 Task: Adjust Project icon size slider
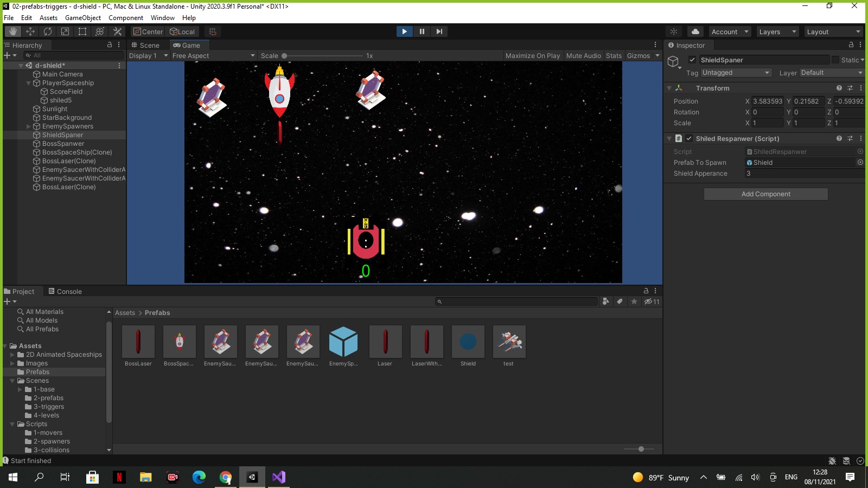coord(639,449)
